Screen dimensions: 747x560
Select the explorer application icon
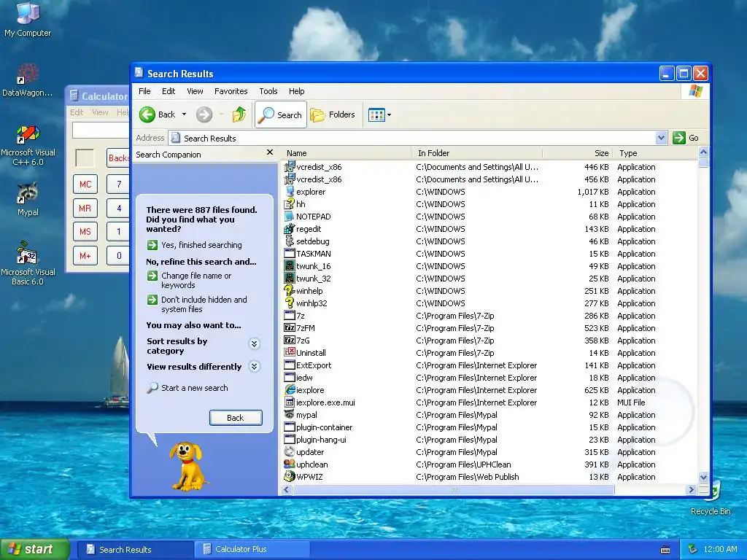point(289,192)
